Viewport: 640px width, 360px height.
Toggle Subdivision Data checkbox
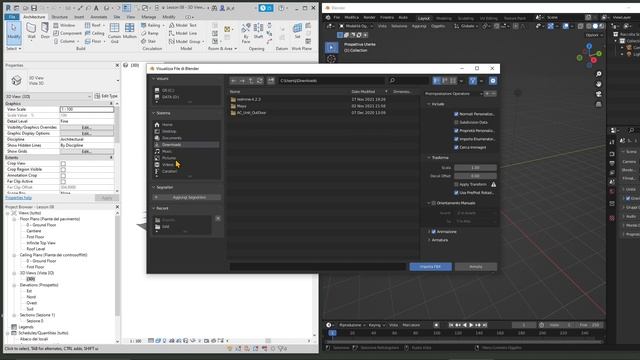[456, 122]
